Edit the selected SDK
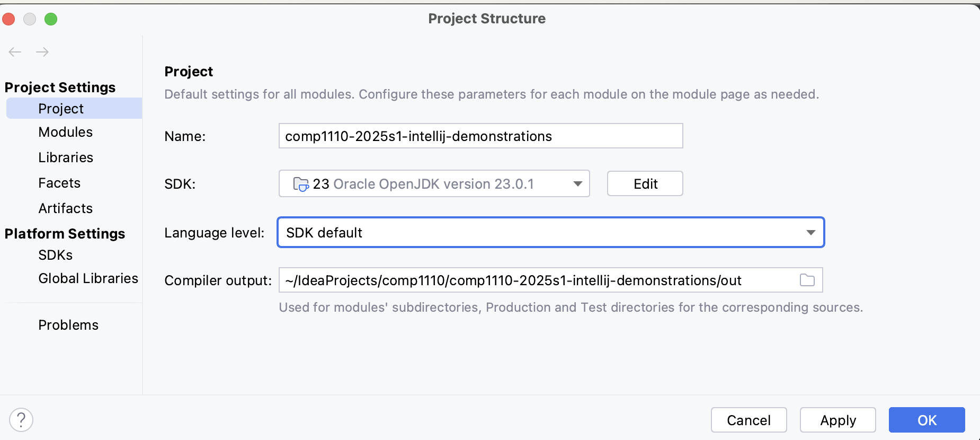Image resolution: width=980 pixels, height=440 pixels. [x=644, y=183]
